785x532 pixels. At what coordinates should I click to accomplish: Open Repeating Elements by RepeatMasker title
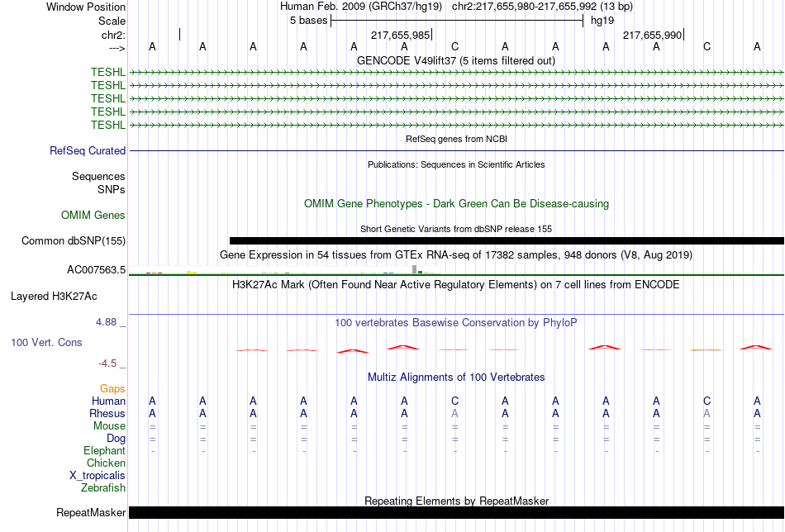pos(457,501)
